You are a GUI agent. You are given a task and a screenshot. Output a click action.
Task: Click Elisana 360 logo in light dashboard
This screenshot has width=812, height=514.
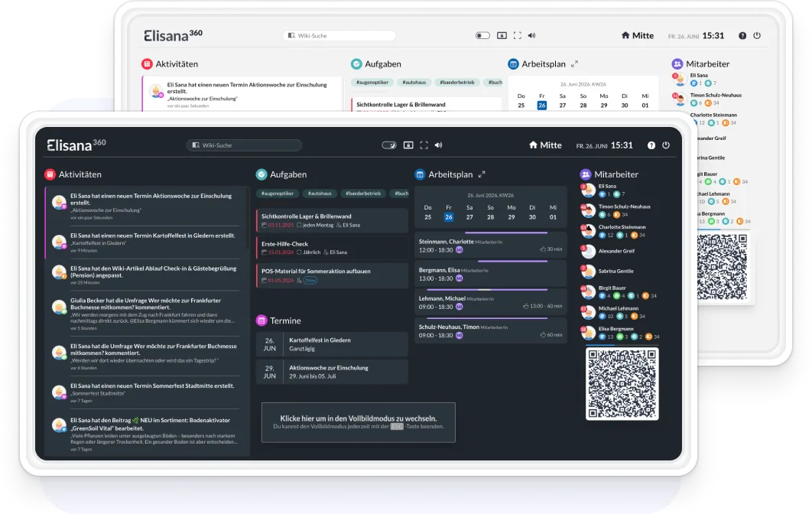point(173,35)
